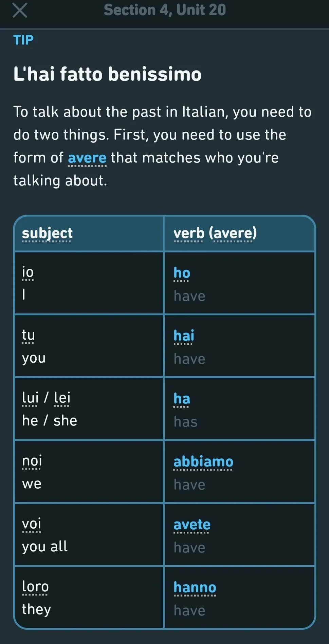Tap the 'subject' column header
Screen dimensions: 329x644
coord(47,233)
